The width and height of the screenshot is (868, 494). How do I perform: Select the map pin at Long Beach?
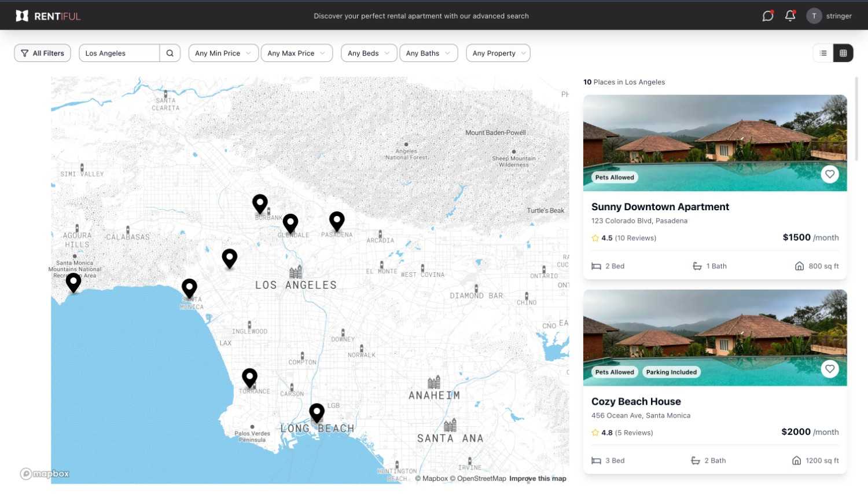(317, 412)
